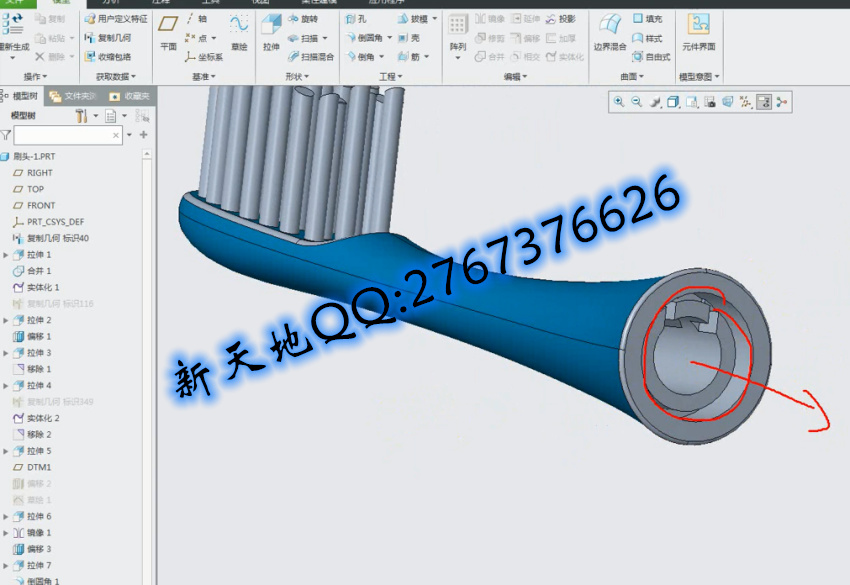Expand the 拉伸 5 feature node
850x585 pixels.
click(x=6, y=451)
